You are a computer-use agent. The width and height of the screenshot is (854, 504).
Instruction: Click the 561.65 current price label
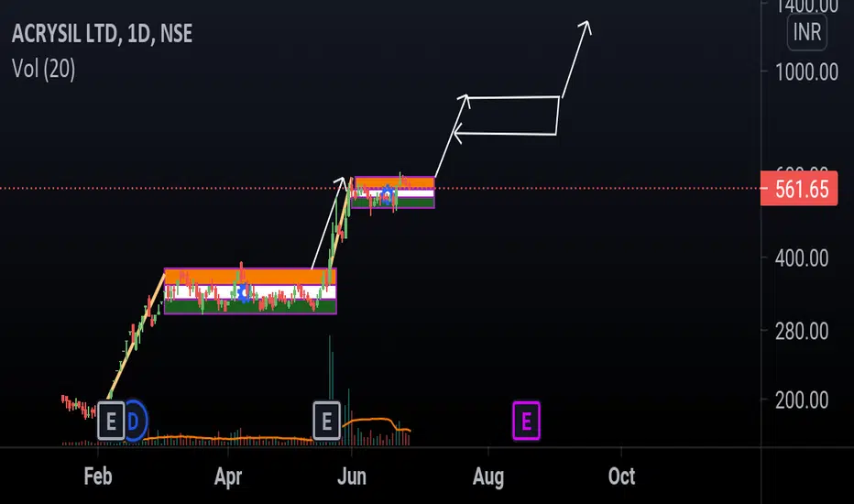pos(799,189)
